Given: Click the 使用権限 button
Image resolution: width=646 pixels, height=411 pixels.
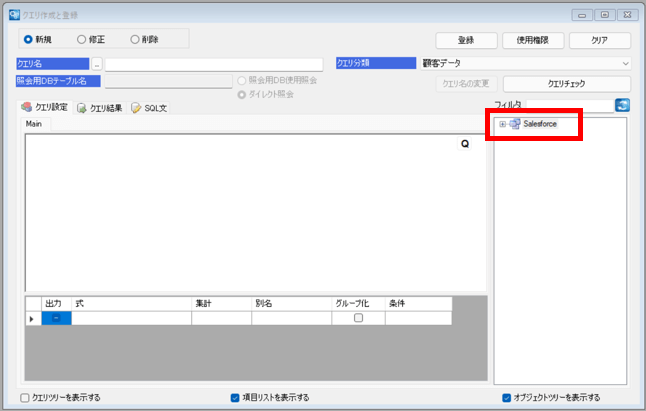Looking at the screenshot, I should [533, 40].
